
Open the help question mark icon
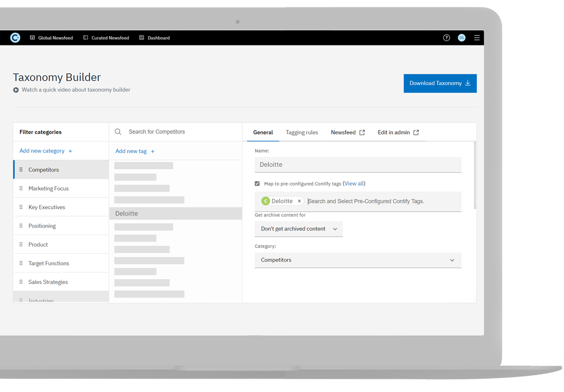pos(446,38)
